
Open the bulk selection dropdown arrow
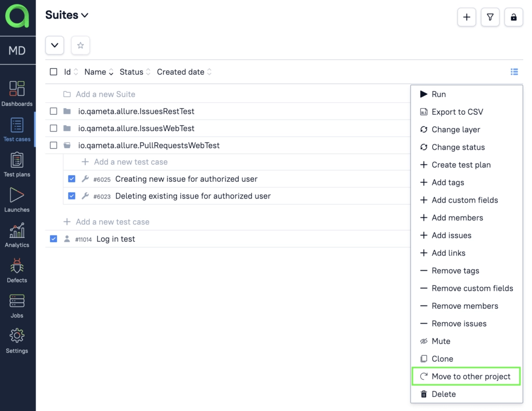55,46
